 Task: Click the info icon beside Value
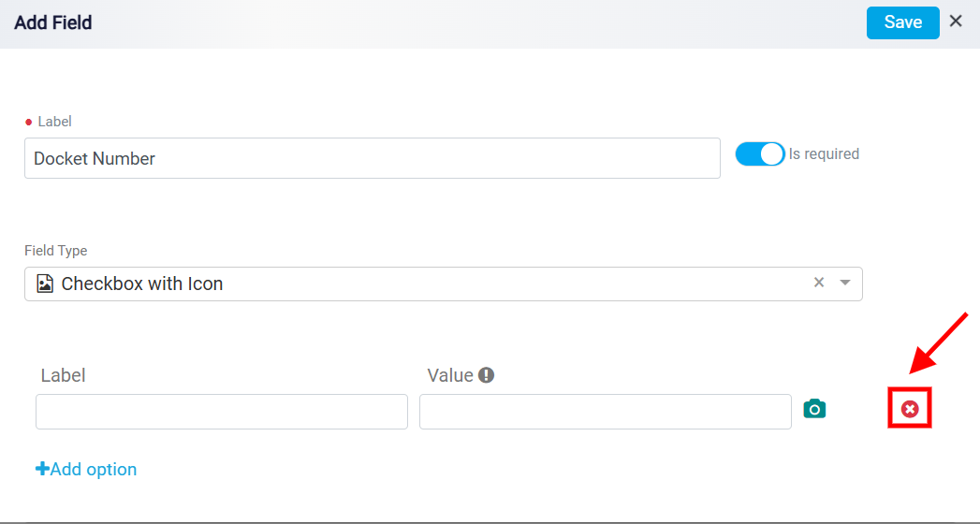pos(486,375)
